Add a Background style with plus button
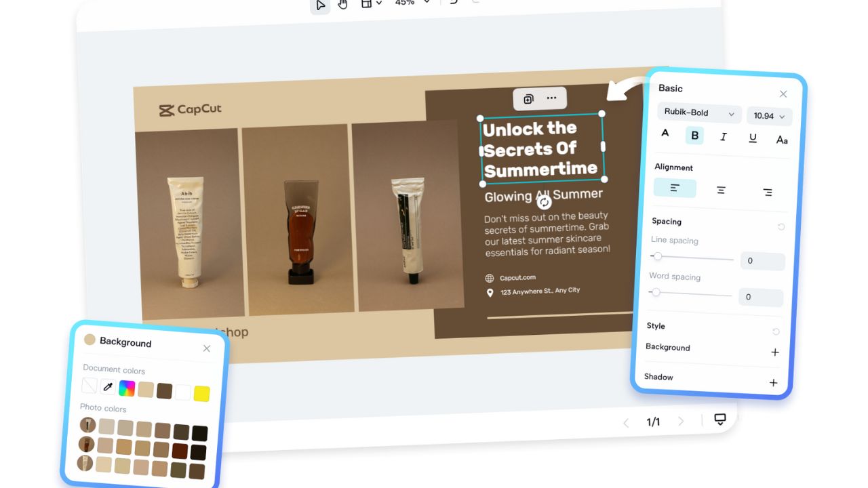This screenshot has width=868, height=488. (774, 352)
